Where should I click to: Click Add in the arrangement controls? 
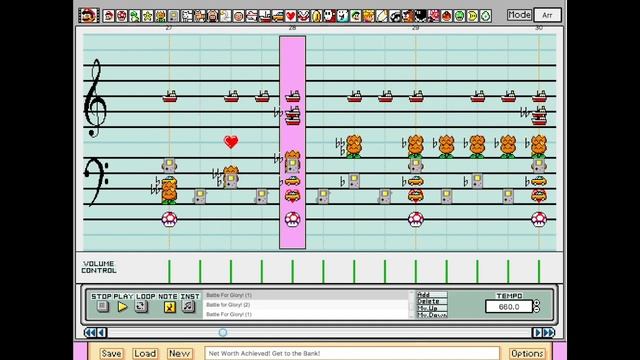[x=432, y=295]
